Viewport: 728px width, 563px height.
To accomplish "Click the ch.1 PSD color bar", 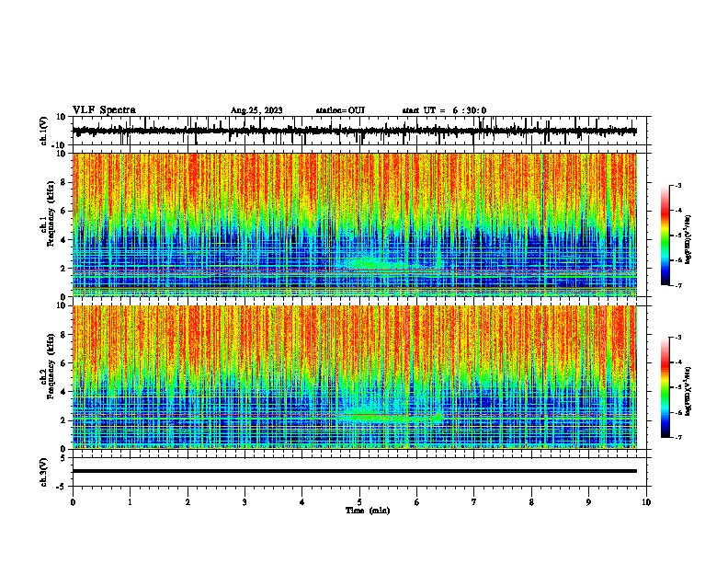I will tap(665, 236).
